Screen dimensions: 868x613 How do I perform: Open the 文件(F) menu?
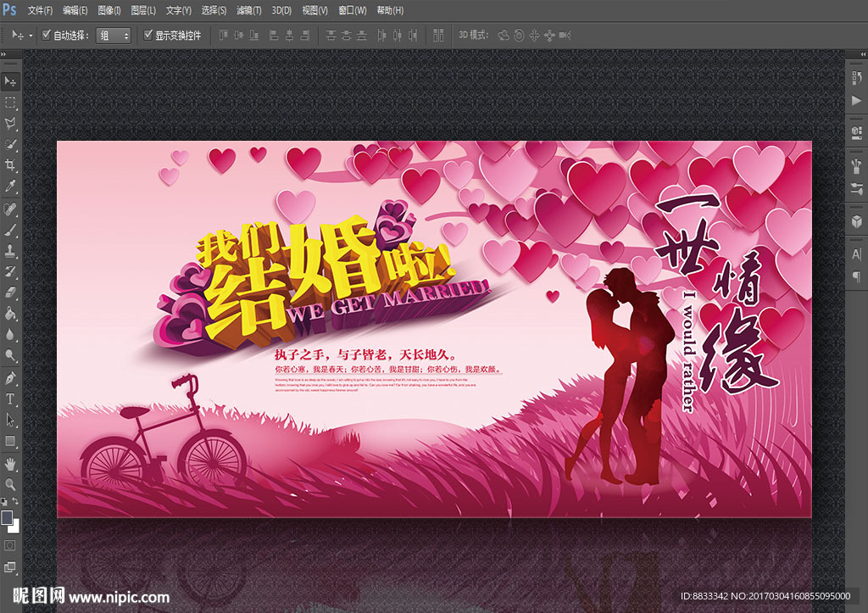pyautogui.click(x=40, y=10)
